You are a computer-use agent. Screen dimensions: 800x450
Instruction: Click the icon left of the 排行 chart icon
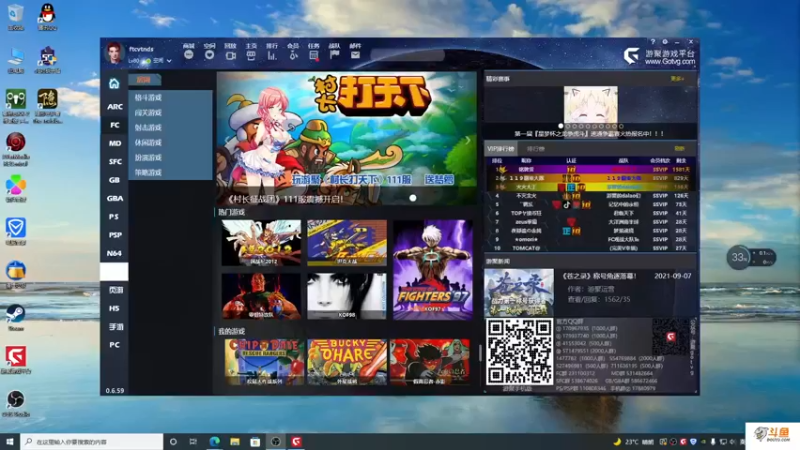[x=251, y=55]
